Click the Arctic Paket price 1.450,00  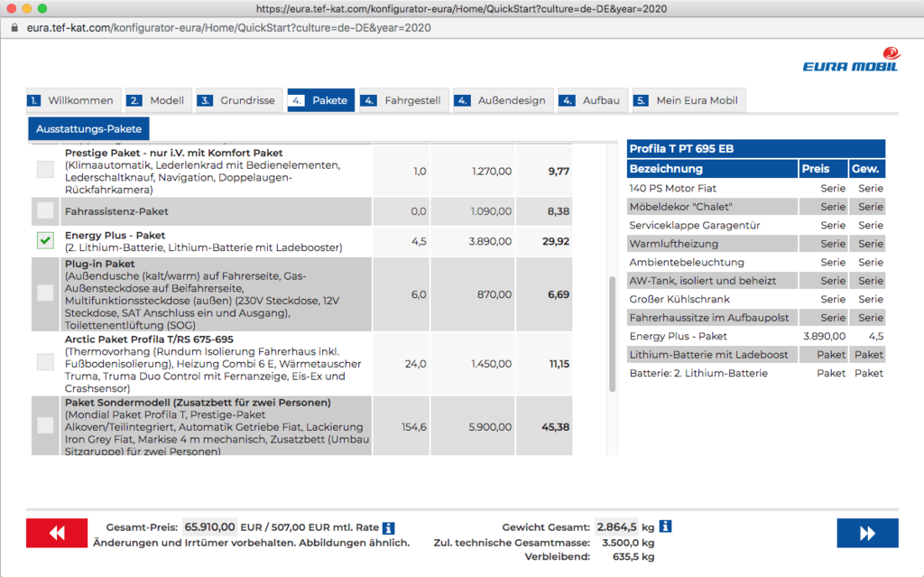[x=492, y=364]
